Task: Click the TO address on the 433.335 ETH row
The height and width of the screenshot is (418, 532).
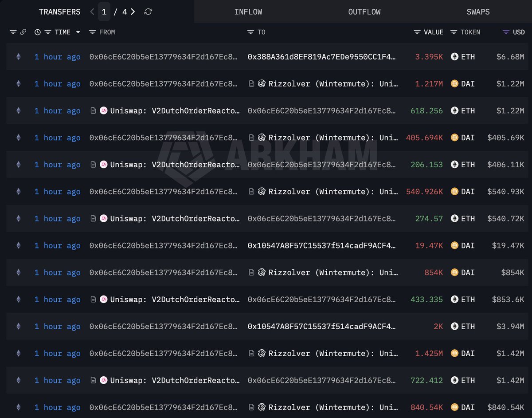Action: pyautogui.click(x=322, y=300)
